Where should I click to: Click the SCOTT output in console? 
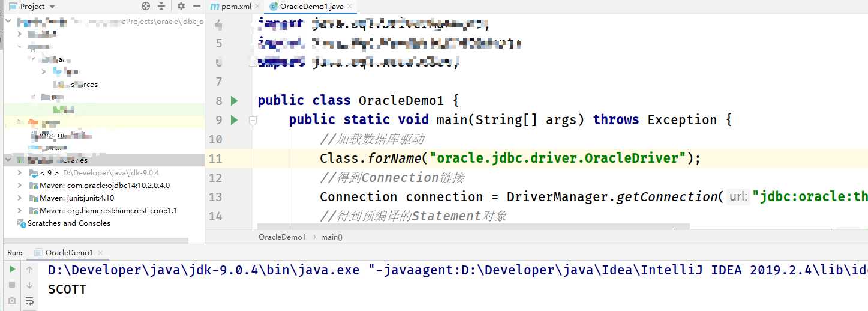point(67,289)
